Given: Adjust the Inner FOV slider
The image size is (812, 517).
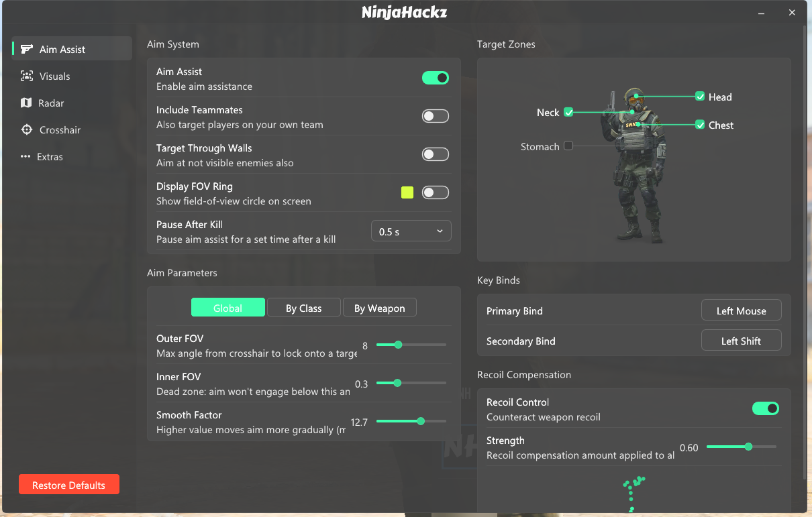Looking at the screenshot, I should 411,383.
